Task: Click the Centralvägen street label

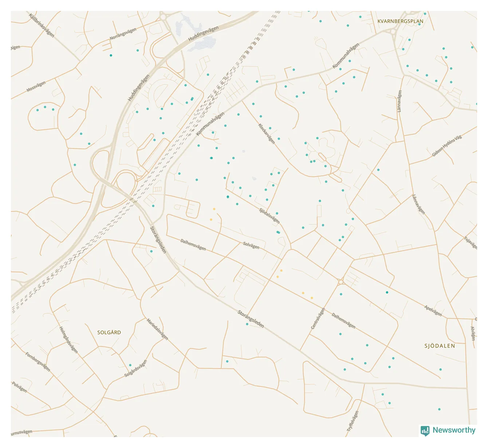Action: pyautogui.click(x=318, y=319)
